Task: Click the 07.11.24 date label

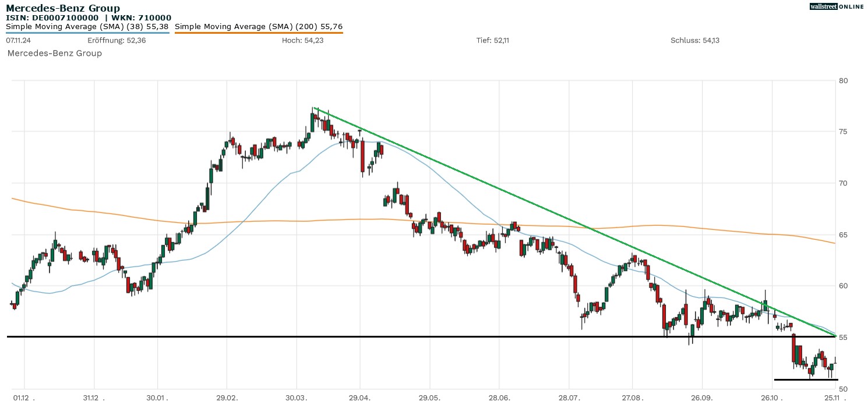Action: pyautogui.click(x=19, y=40)
